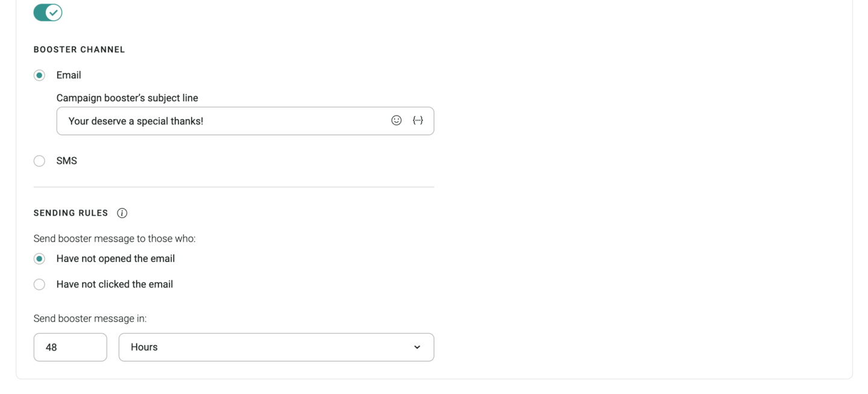The width and height of the screenshot is (868, 394).
Task: Click the "Send booster message in:" label
Action: (x=90, y=318)
